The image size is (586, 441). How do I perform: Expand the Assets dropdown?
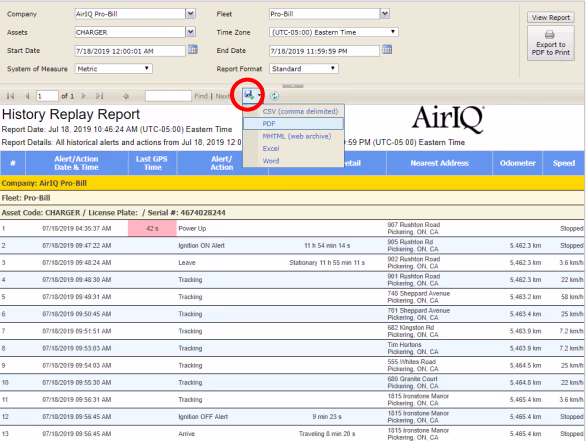click(x=191, y=32)
